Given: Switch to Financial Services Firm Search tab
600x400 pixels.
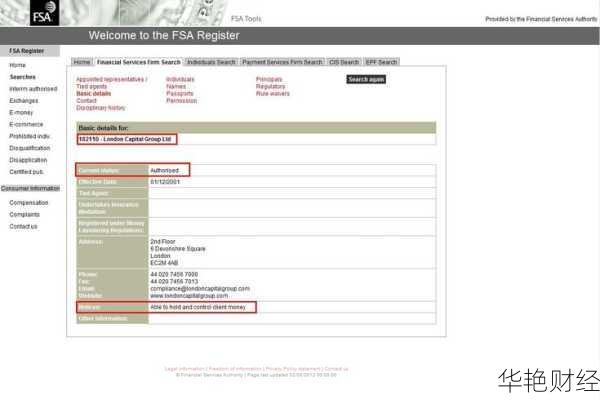Looking at the screenshot, I should [139, 62].
